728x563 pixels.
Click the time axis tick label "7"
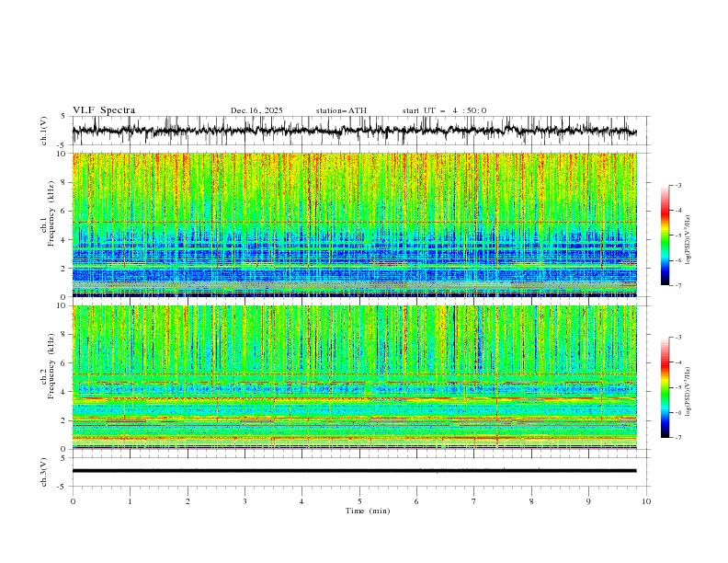(x=474, y=501)
